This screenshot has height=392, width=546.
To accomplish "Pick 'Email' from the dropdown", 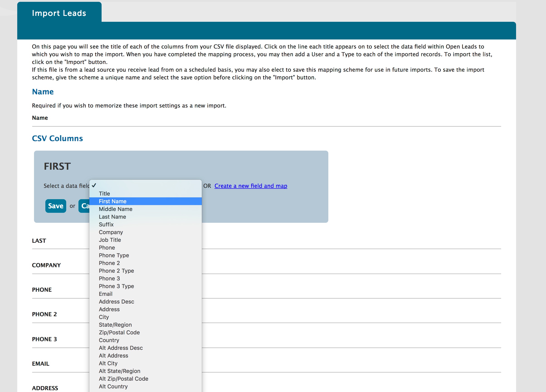I will coord(105,294).
